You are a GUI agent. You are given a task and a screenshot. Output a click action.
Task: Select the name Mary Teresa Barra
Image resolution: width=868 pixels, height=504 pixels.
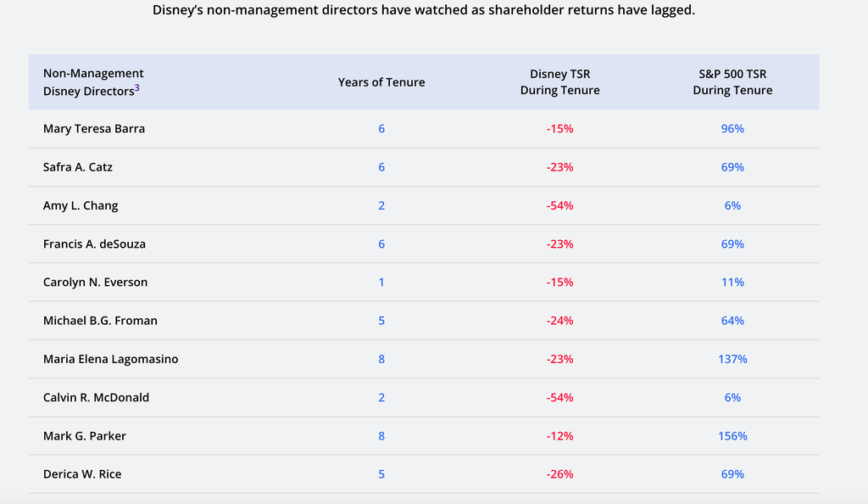click(94, 128)
